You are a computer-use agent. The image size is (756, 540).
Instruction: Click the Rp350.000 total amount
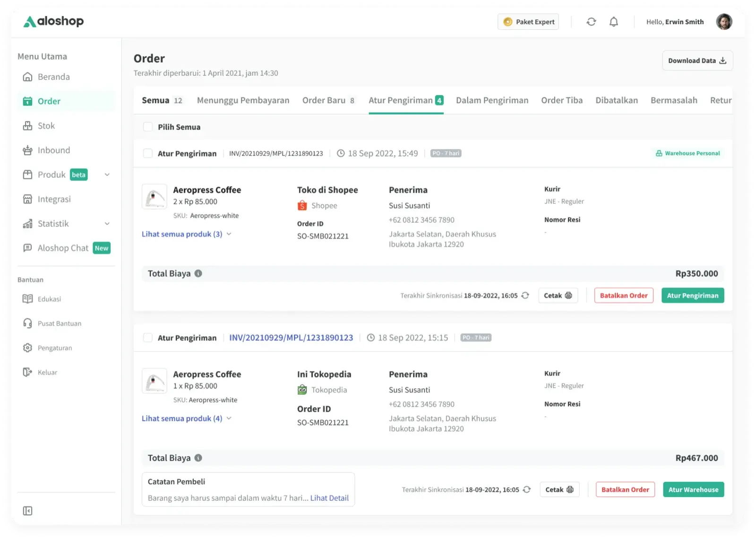click(x=696, y=273)
